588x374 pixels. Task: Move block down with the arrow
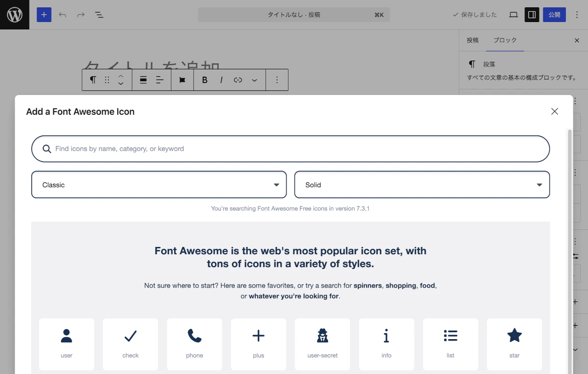click(121, 84)
